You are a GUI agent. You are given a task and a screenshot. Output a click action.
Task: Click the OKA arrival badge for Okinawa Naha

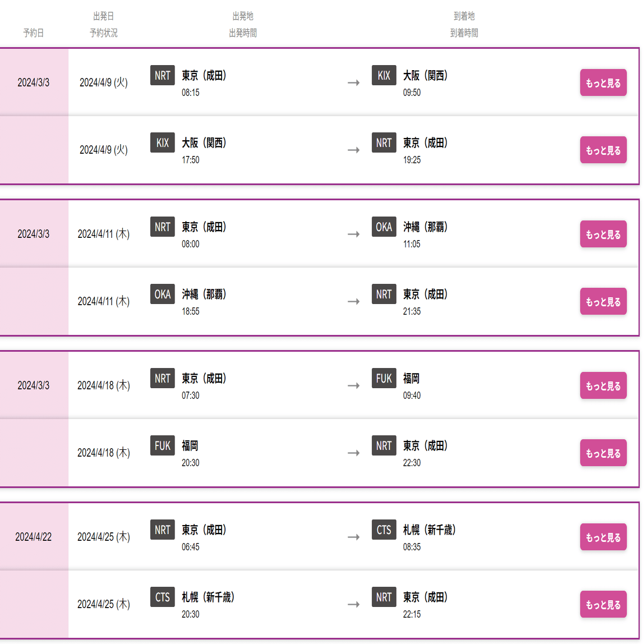tap(384, 227)
